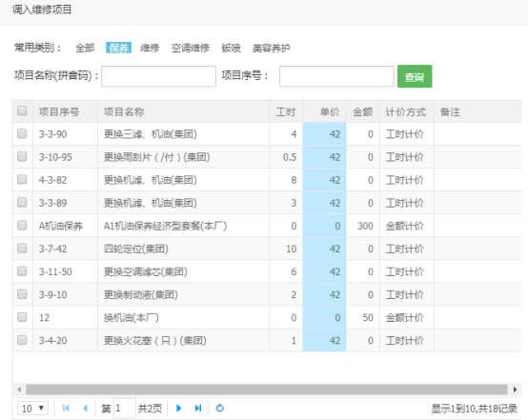Go to previous page arrow
This screenshot has width=528, height=420.
click(x=85, y=409)
